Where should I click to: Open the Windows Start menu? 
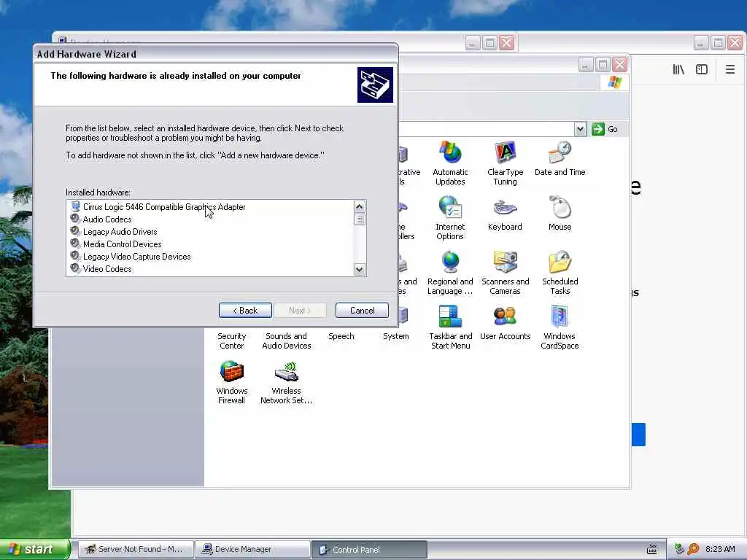click(x=34, y=549)
